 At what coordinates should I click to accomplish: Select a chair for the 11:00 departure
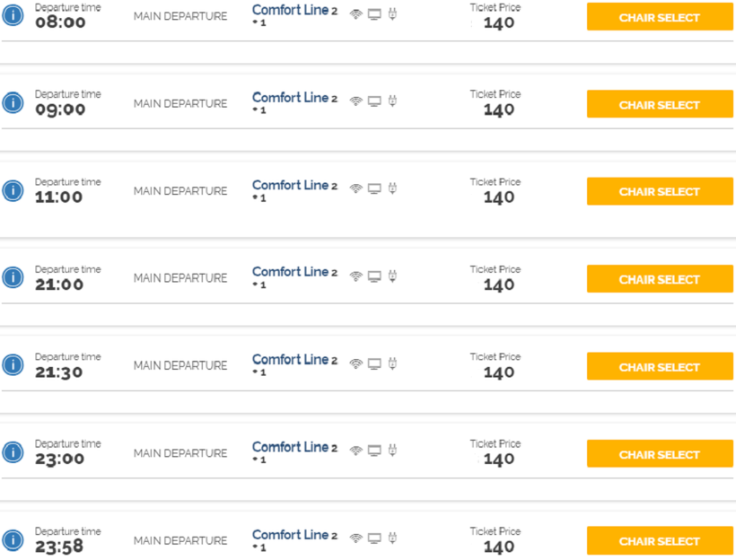pyautogui.click(x=660, y=191)
